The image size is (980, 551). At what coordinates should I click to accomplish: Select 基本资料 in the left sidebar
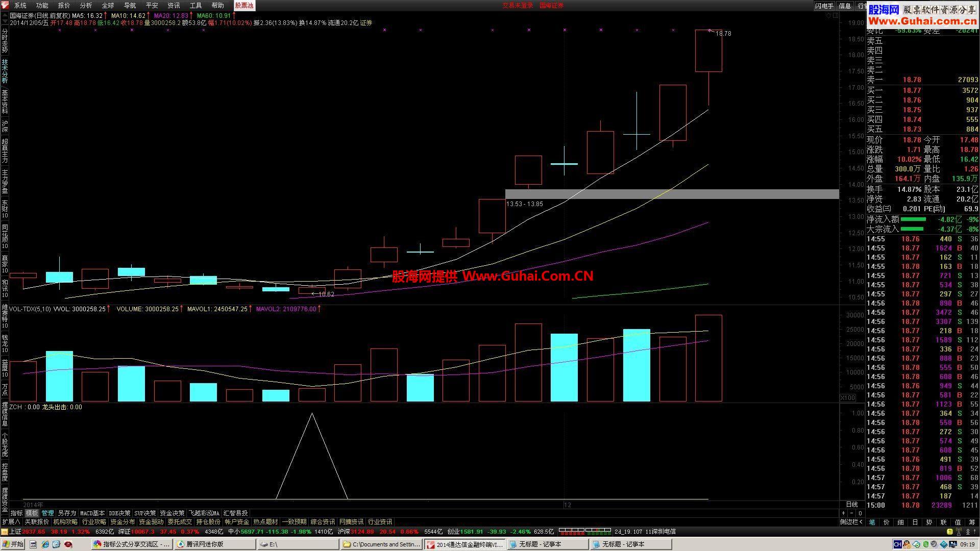point(5,102)
